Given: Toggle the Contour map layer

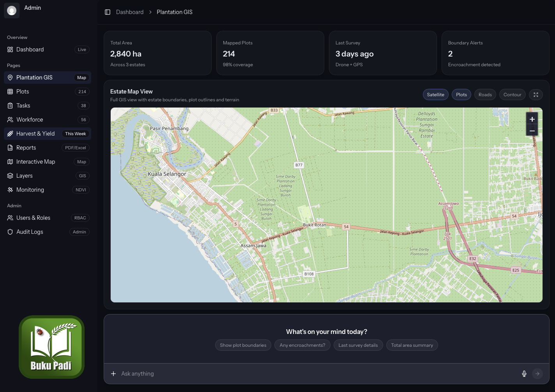Looking at the screenshot, I should [512, 95].
